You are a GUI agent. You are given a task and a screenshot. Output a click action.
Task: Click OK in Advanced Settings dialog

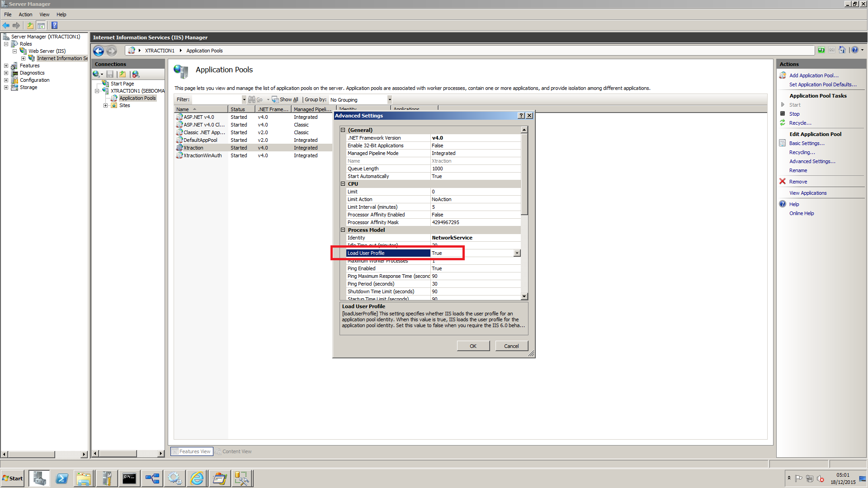click(473, 346)
